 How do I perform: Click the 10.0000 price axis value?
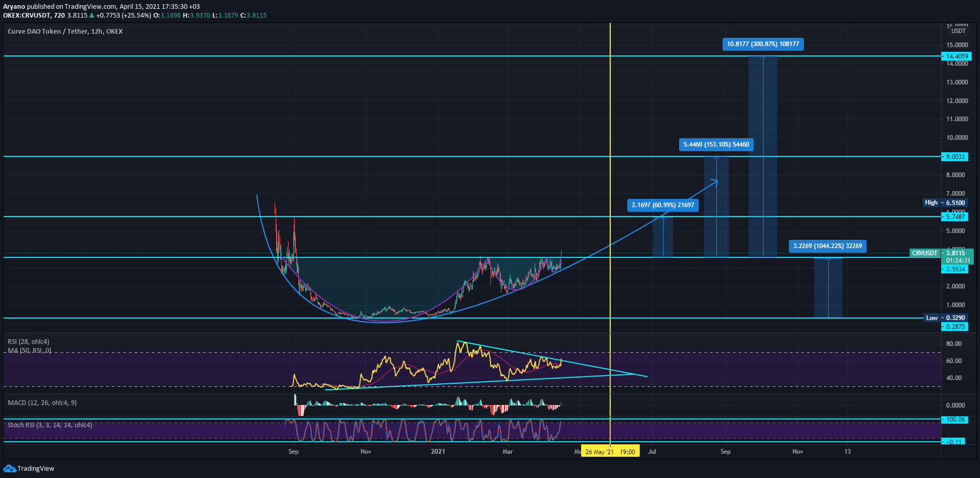tap(957, 138)
